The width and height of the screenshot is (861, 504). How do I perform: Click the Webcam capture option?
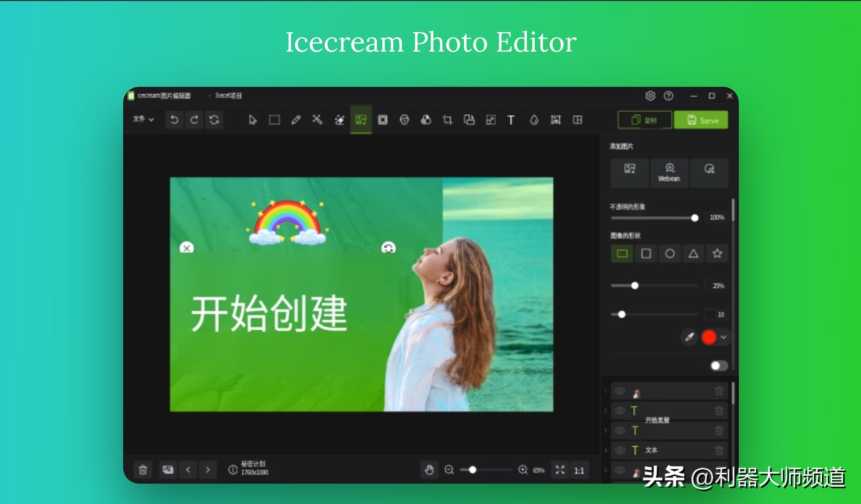[x=669, y=173]
